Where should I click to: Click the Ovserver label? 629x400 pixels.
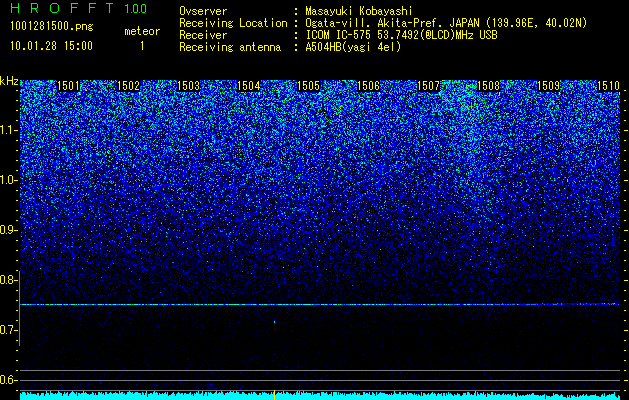click(203, 11)
